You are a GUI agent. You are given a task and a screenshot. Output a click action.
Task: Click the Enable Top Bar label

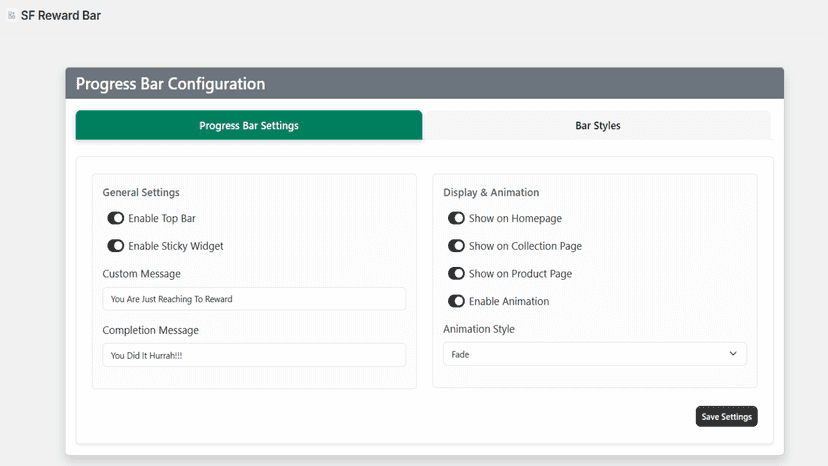click(x=162, y=218)
